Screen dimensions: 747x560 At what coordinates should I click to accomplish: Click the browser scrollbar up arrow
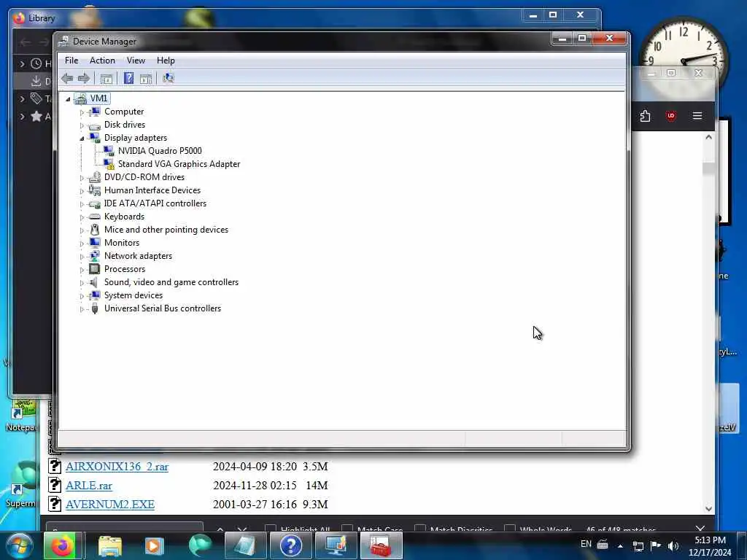coord(708,137)
